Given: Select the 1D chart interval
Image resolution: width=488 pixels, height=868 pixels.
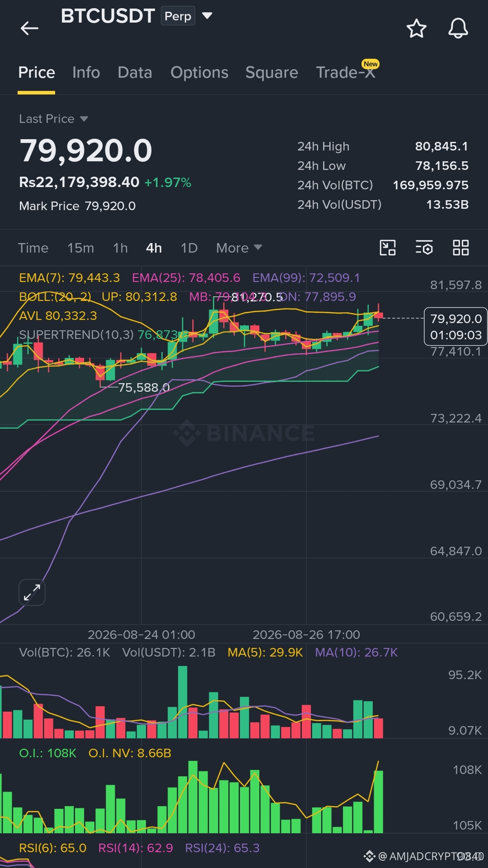Looking at the screenshot, I should [x=189, y=248].
